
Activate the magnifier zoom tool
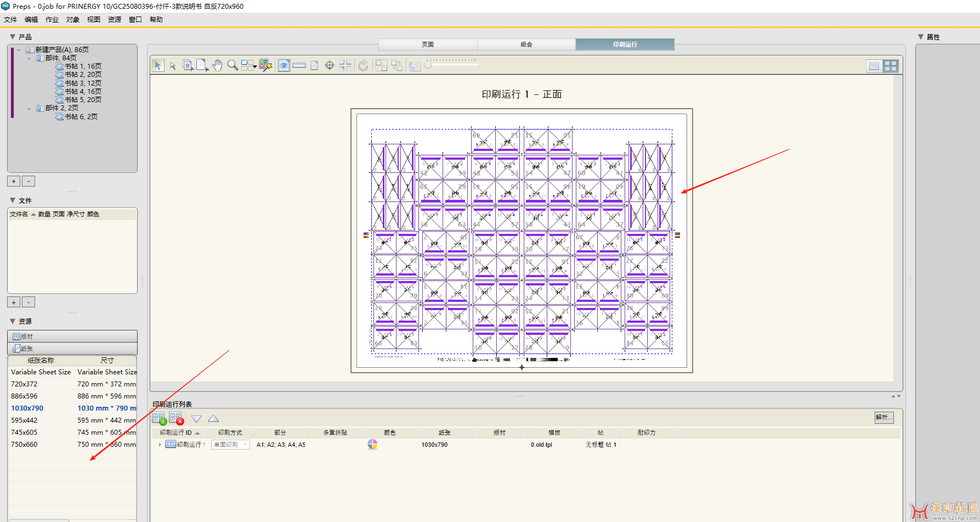click(233, 66)
